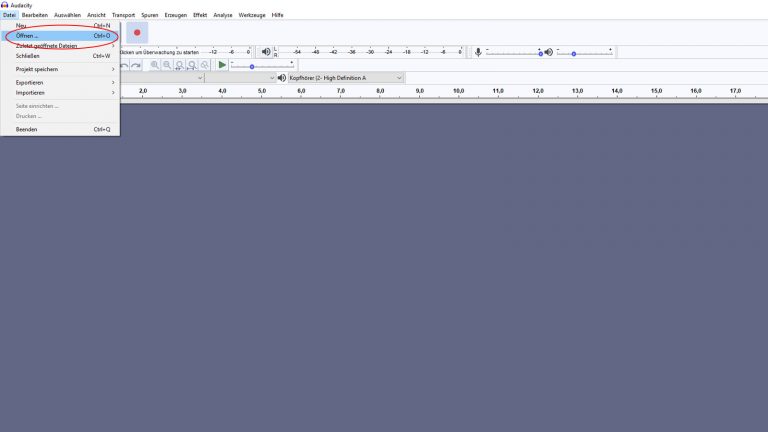Viewport: 768px width, 432px height.
Task: Click the microphone icon in mixer toolbar
Action: pyautogui.click(x=478, y=51)
